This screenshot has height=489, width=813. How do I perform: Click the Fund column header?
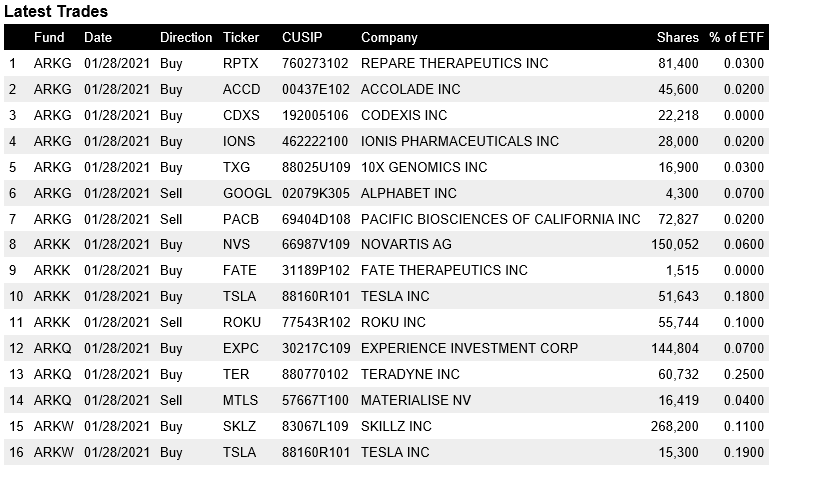(49, 37)
